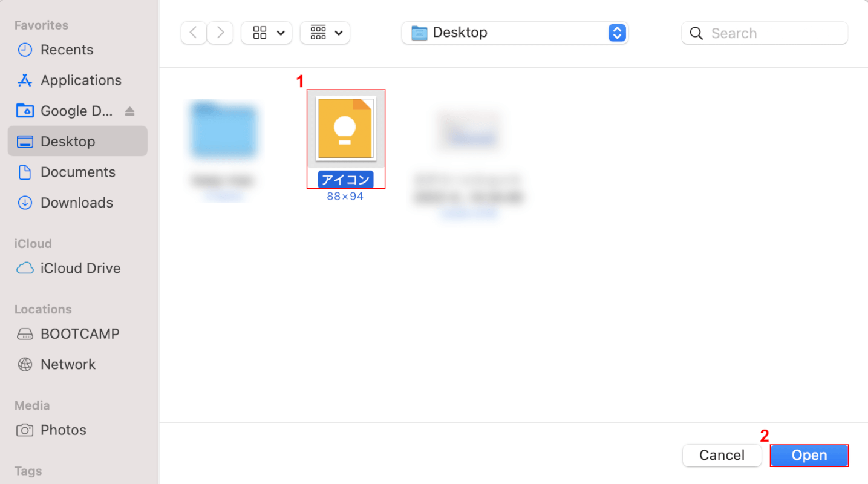Click the Favorites section header
The height and width of the screenshot is (484, 868).
(x=41, y=25)
